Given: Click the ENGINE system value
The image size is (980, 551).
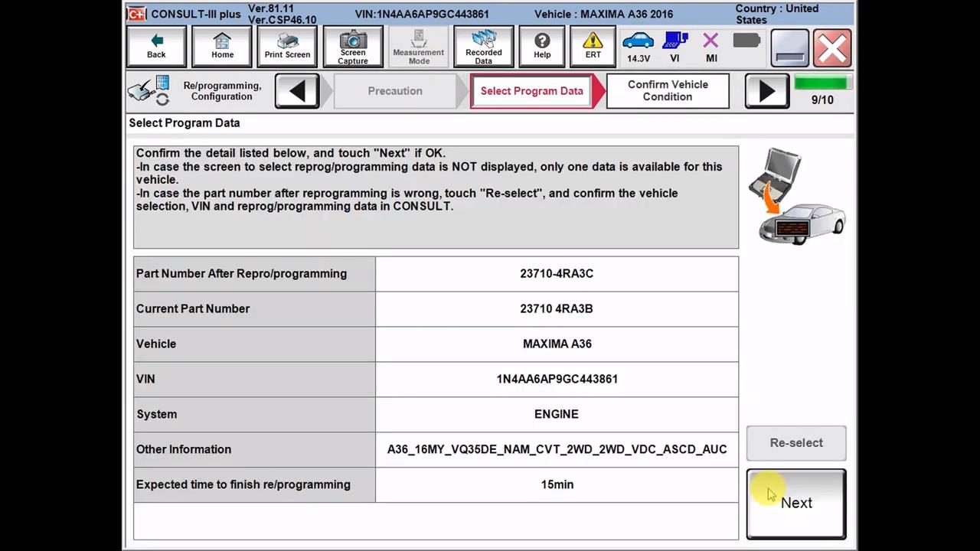Looking at the screenshot, I should pyautogui.click(x=557, y=414).
